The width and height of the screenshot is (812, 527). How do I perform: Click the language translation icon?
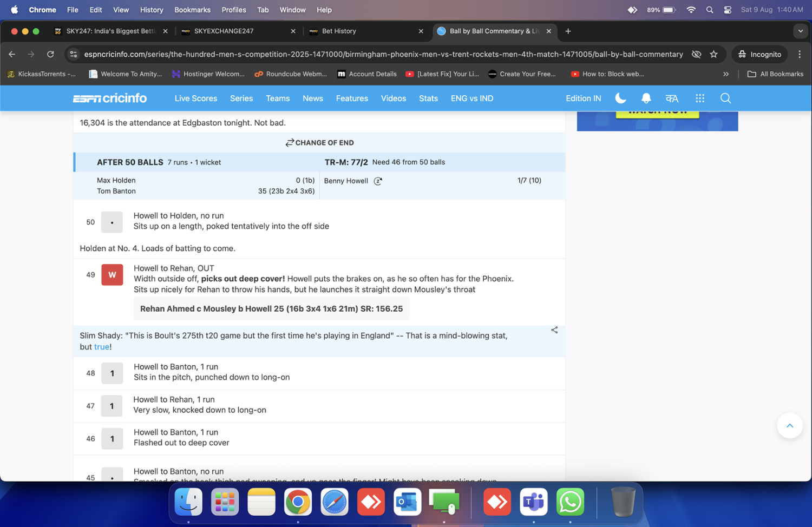pyautogui.click(x=672, y=98)
